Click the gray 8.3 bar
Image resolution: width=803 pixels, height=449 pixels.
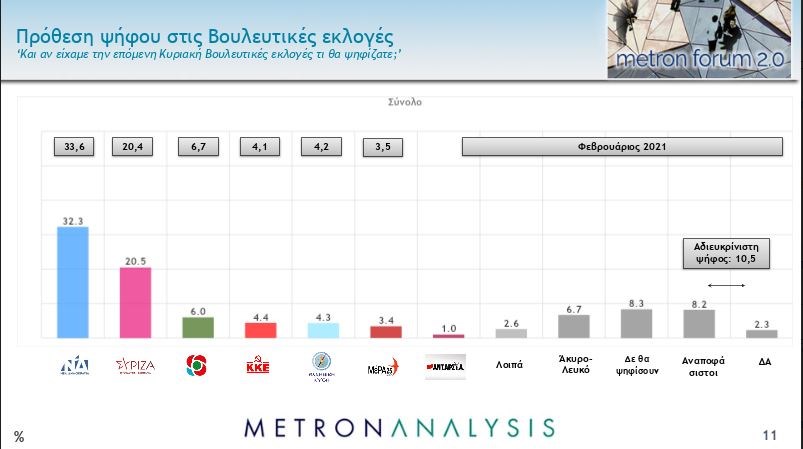pos(636,324)
